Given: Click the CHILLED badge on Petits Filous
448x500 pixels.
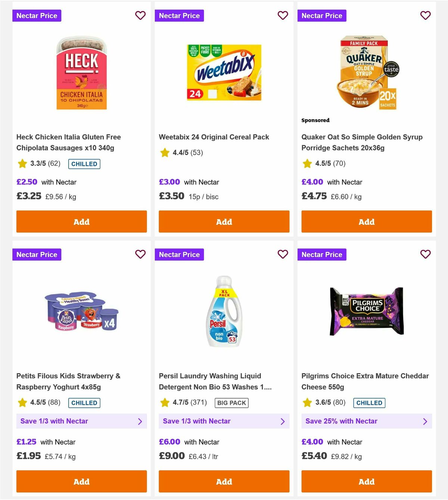Looking at the screenshot, I should click(x=84, y=403).
